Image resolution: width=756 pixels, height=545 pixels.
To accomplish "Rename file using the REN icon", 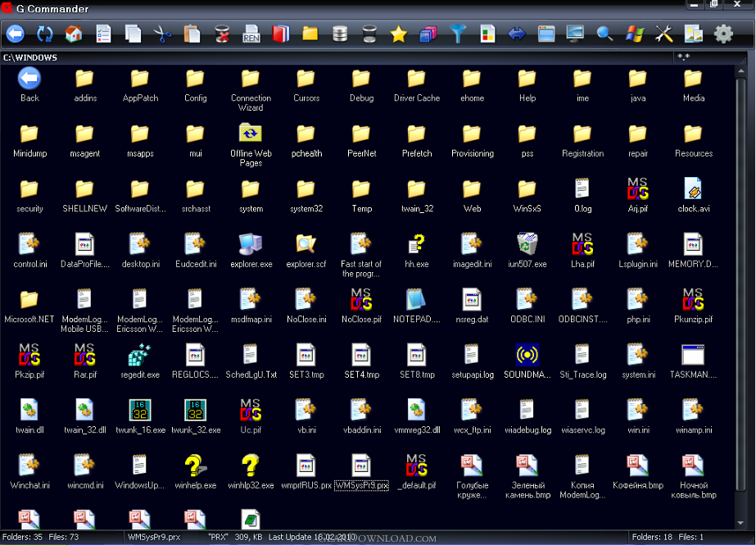I will 251,34.
